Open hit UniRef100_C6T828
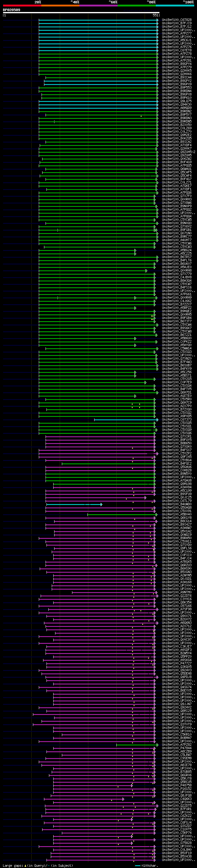 (x=177, y=20)
